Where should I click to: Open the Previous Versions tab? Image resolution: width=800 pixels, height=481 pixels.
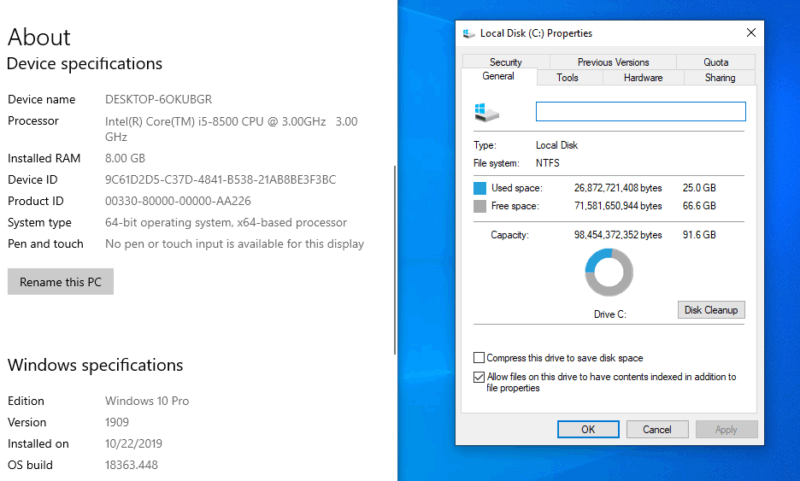613,62
